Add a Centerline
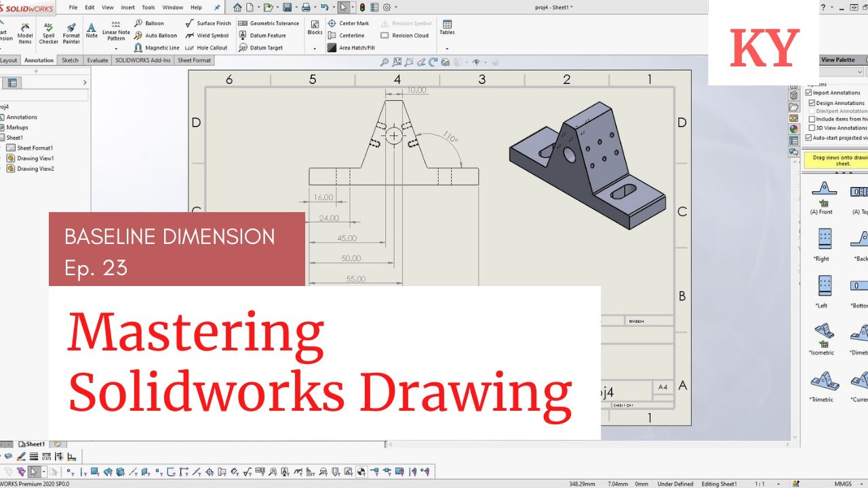This screenshot has width=868, height=488. coord(346,35)
